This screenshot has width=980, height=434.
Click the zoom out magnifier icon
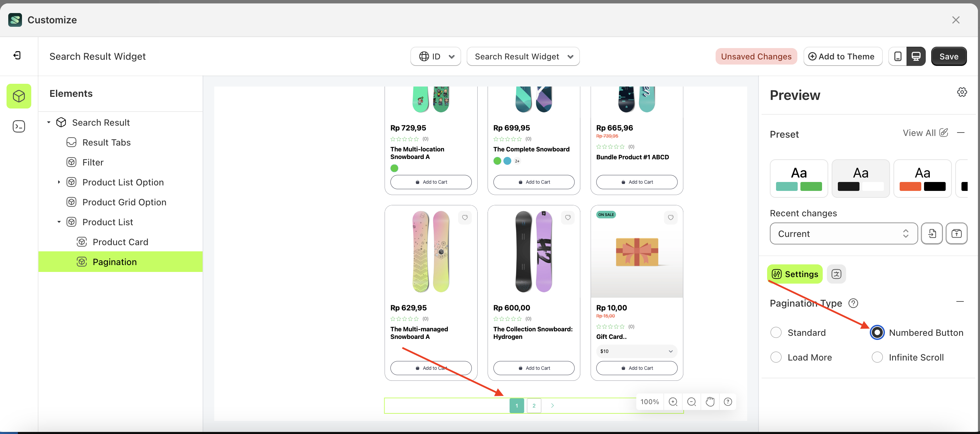(691, 402)
